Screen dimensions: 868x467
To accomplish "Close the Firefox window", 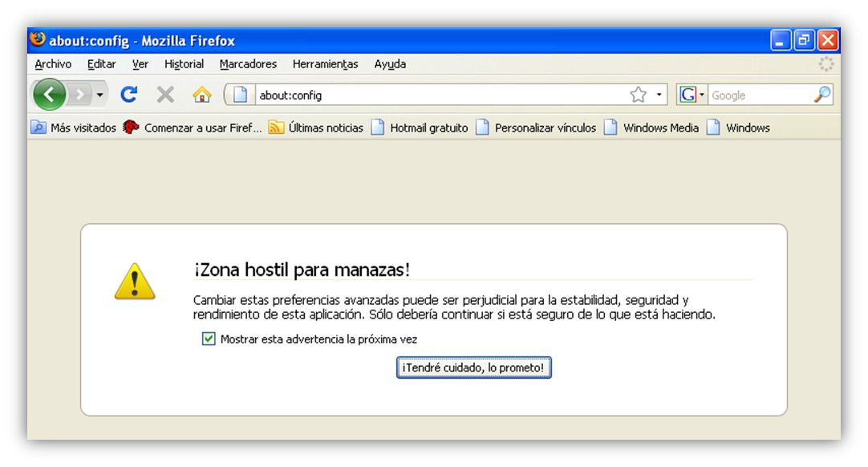I will 828,40.
